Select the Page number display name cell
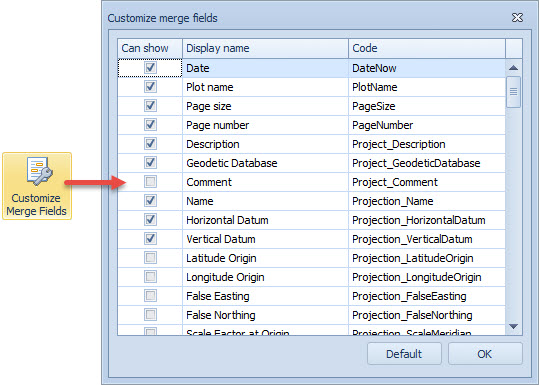The width and height of the screenshot is (539, 385). 265,125
